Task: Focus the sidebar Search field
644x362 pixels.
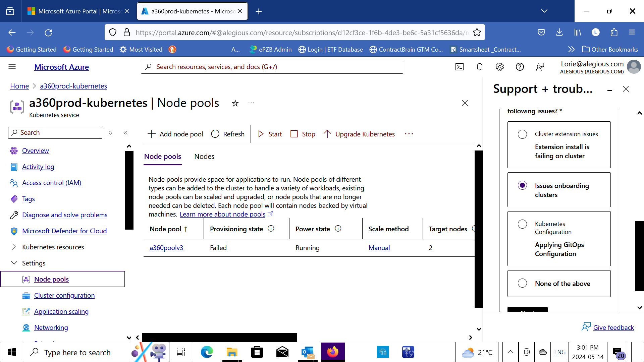Action: click(55, 133)
